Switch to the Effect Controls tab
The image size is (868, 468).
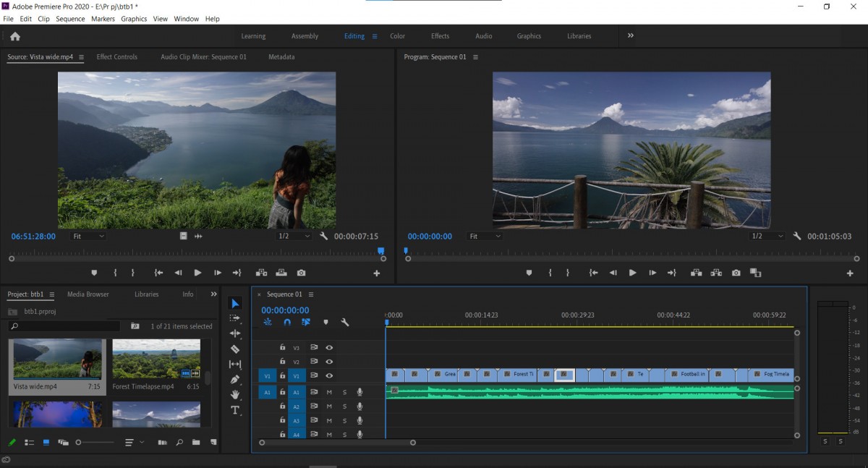(x=117, y=56)
